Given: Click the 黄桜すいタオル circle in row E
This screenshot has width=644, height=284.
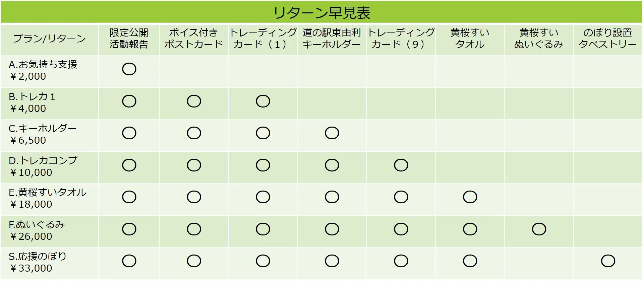Looking at the screenshot, I should [470, 197].
